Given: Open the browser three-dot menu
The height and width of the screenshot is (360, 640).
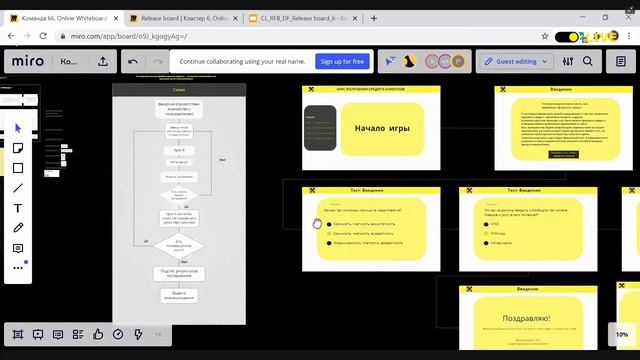Looking at the screenshot, I should pos(629,36).
